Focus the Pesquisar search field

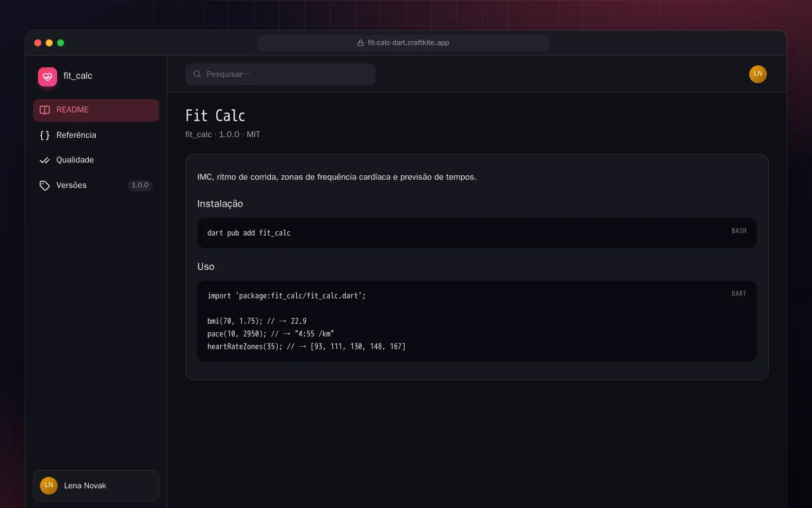pyautogui.click(x=280, y=74)
